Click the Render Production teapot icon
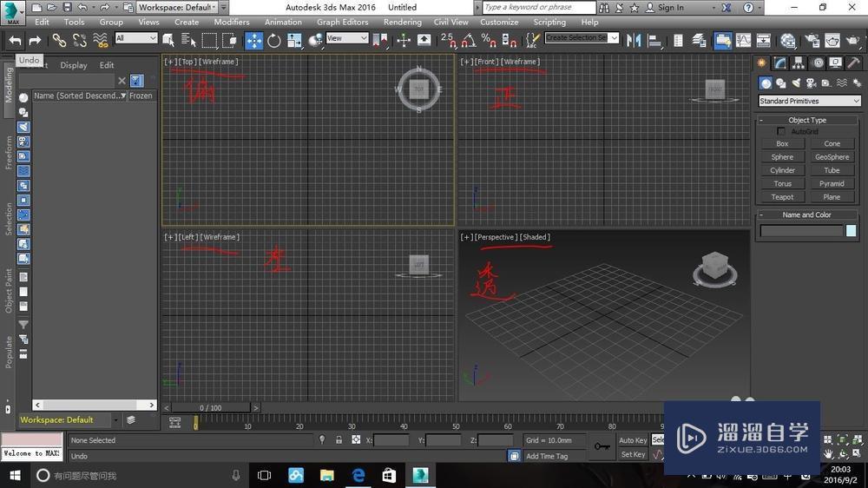This screenshot has height=488, width=868. [853, 41]
